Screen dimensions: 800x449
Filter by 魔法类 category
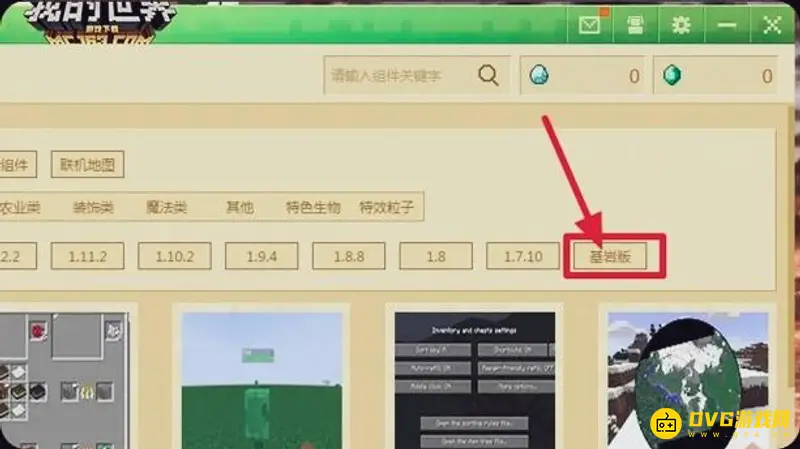[x=166, y=208]
